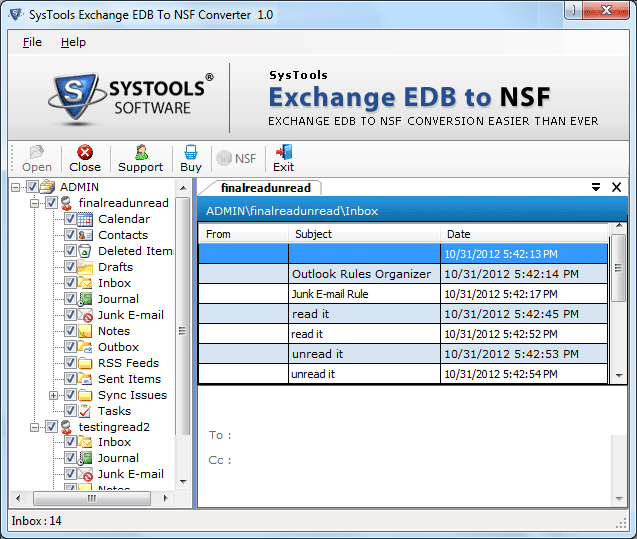Click the tree horizontal scrollbar thumb

point(92,498)
